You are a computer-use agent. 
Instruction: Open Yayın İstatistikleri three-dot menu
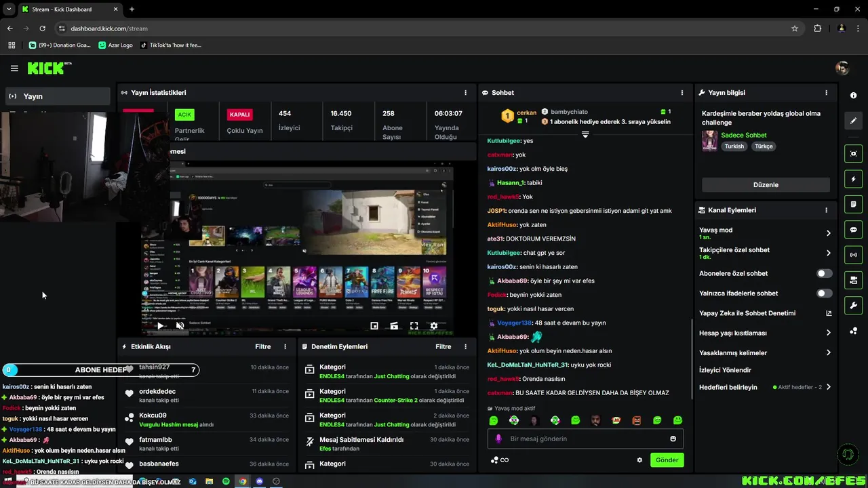(x=465, y=92)
